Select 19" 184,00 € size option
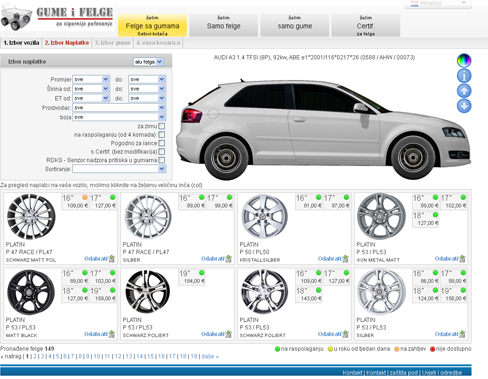The height and width of the screenshot is (379, 488). click(x=192, y=277)
